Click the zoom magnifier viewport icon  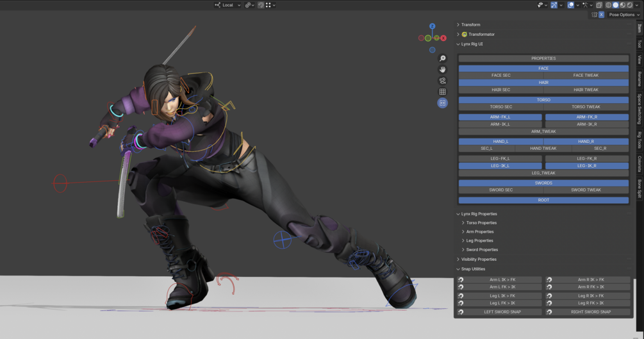[x=442, y=58]
